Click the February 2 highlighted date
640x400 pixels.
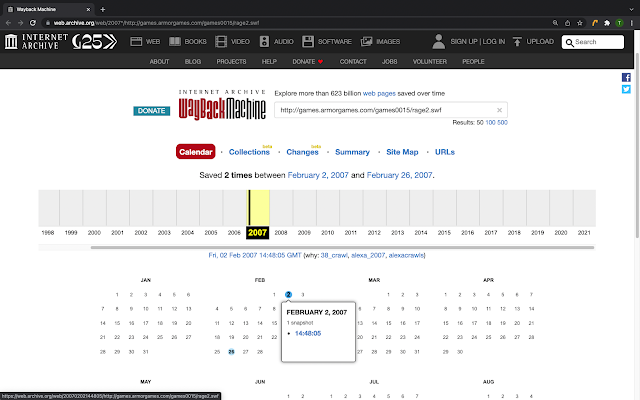tap(289, 294)
